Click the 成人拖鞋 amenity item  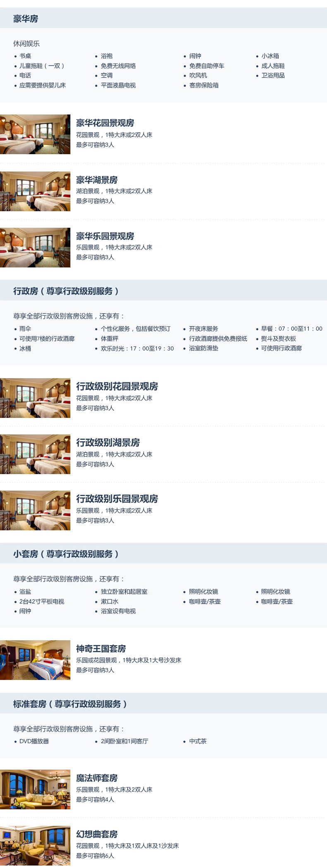click(273, 66)
